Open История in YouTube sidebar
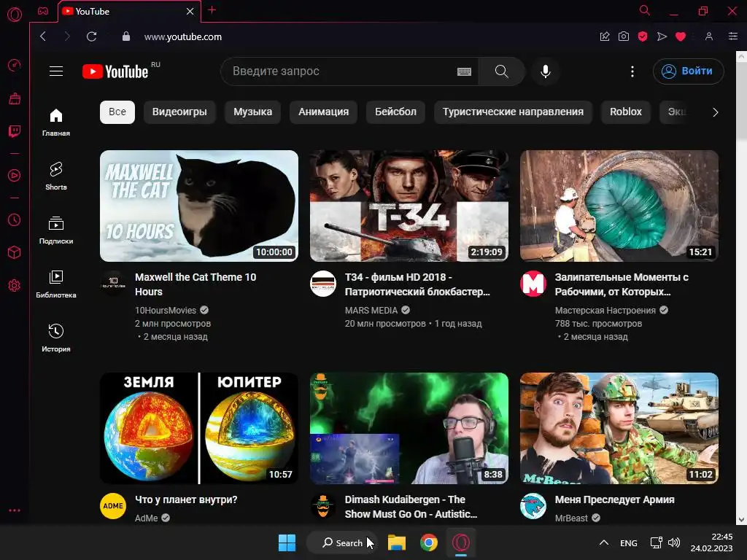This screenshot has height=560, width=747. pos(56,338)
